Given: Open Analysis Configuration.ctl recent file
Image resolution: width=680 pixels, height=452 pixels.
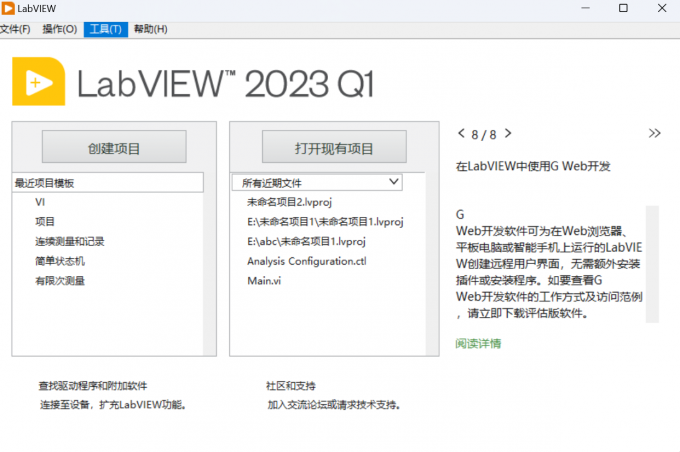Looking at the screenshot, I should pos(307,261).
